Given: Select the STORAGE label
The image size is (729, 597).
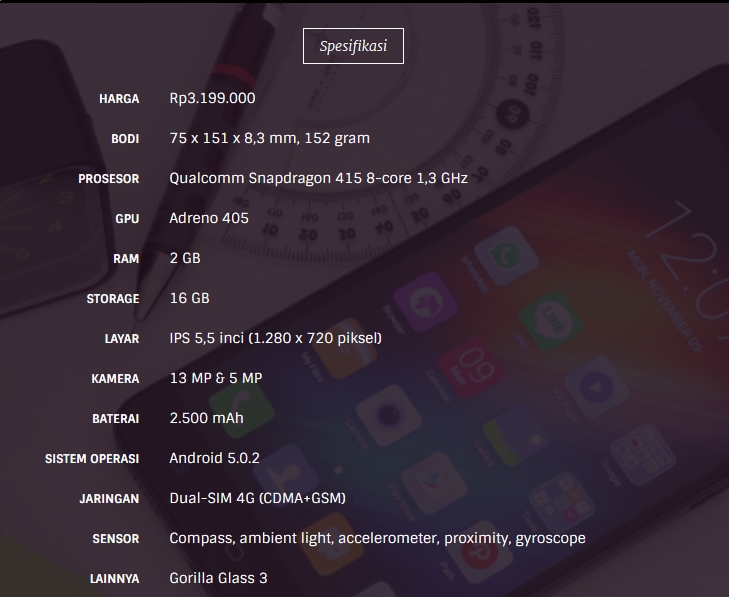Looking at the screenshot, I should point(113,299).
